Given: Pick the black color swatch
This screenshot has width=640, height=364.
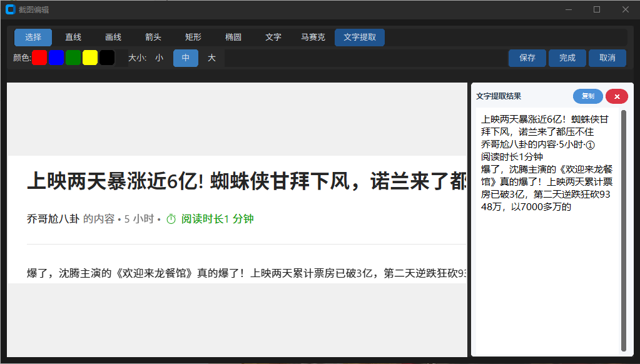Looking at the screenshot, I should [107, 58].
